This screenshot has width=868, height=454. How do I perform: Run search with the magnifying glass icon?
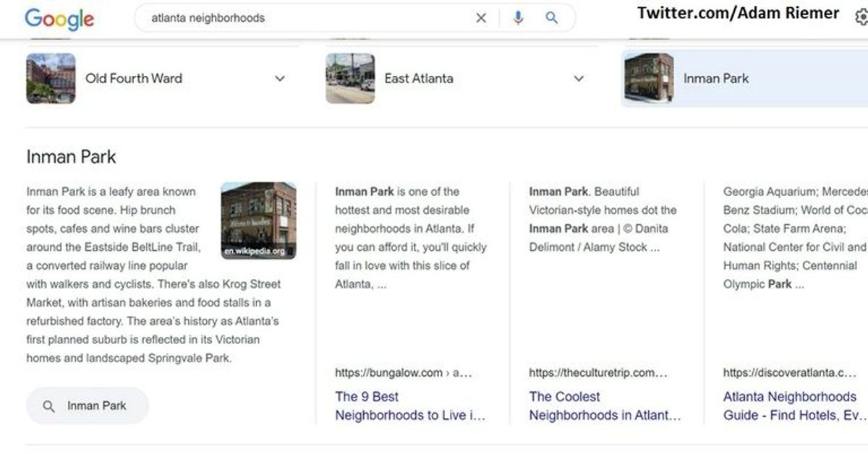tap(551, 18)
